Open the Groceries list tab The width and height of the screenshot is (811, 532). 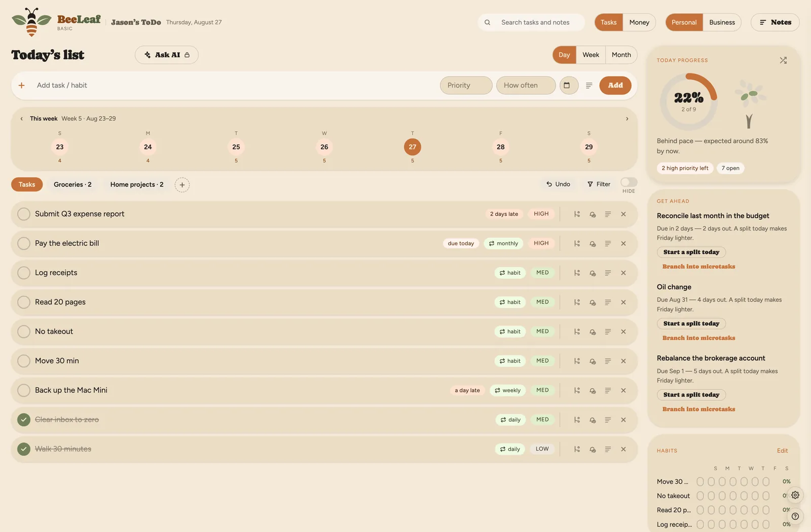[72, 185]
